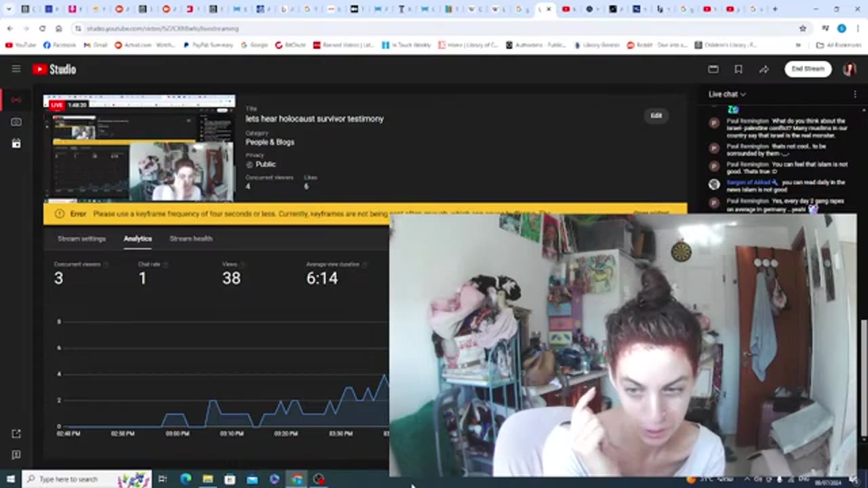This screenshot has width=868, height=488.
Task: Click the stream title 'lets hear holocaust survivor testimony'
Action: coord(315,119)
